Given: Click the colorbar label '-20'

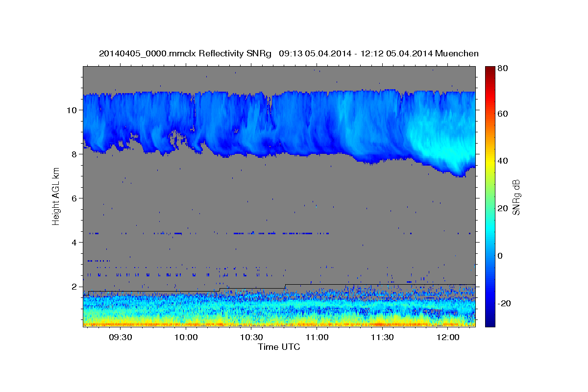Looking at the screenshot, I should click(x=504, y=303).
